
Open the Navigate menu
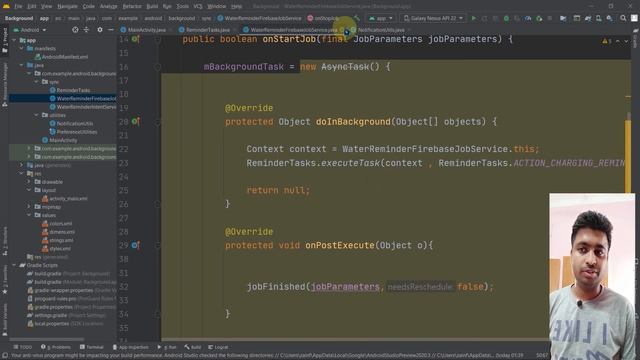coord(67,7)
